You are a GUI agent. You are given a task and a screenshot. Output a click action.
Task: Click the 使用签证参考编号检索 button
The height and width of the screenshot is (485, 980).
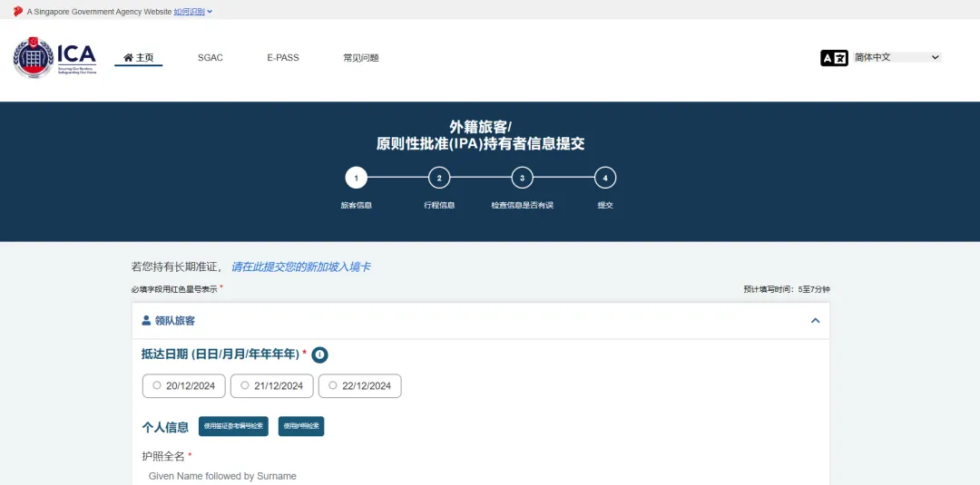tap(233, 426)
